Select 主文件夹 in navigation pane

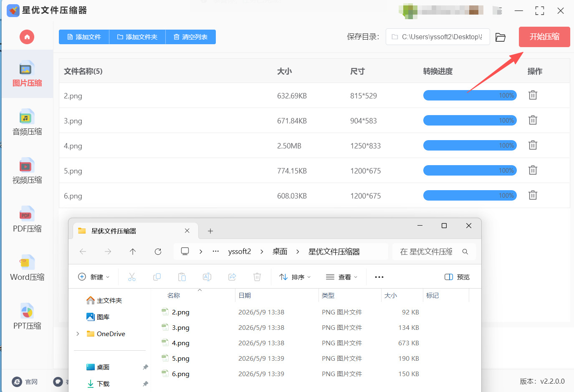(104, 300)
